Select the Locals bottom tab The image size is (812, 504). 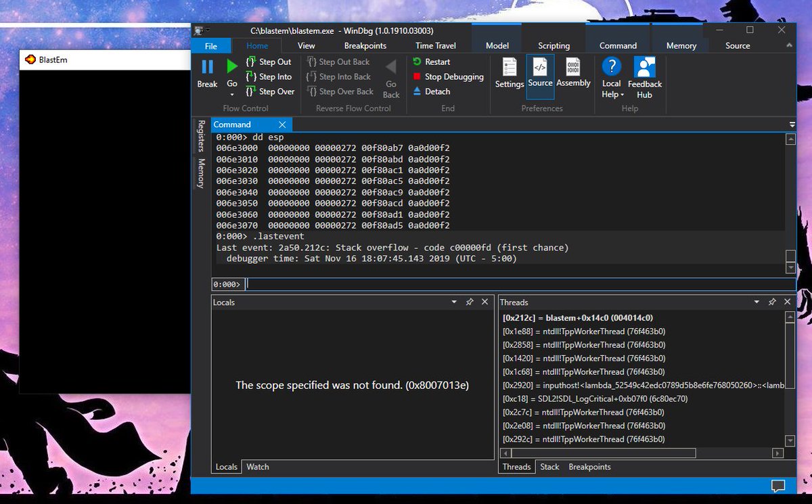click(226, 467)
